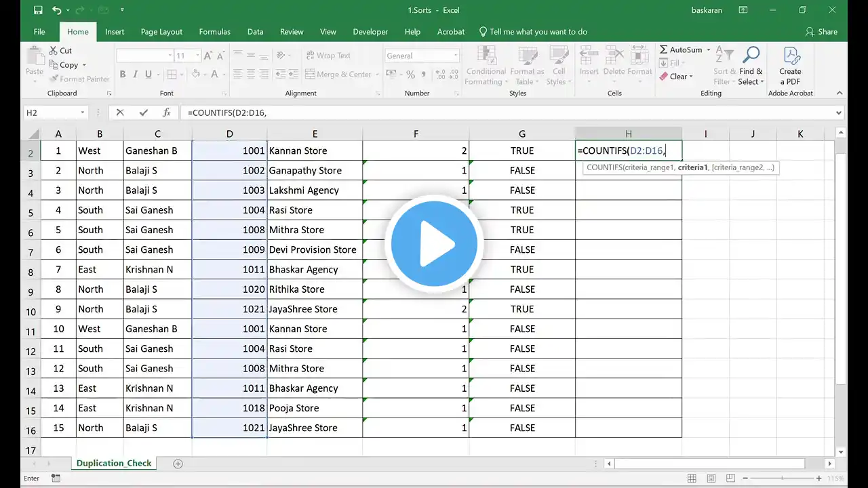Image resolution: width=868 pixels, height=488 pixels.
Task: Cancel the formula entry with X icon
Action: click(120, 113)
